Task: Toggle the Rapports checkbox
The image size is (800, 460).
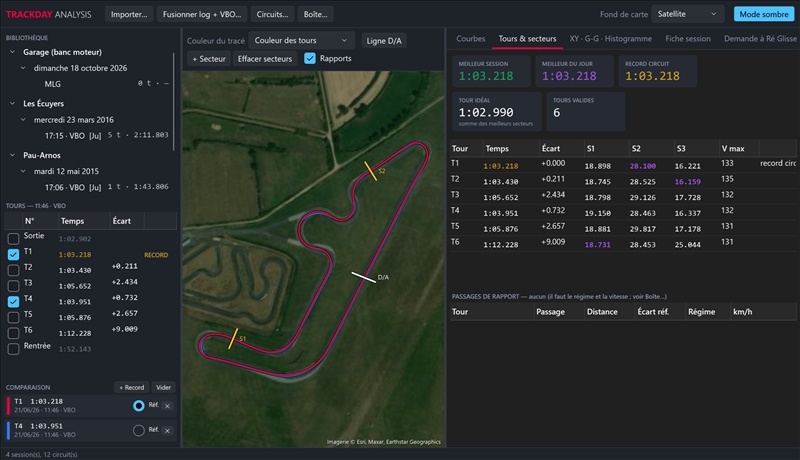Action: [310, 58]
